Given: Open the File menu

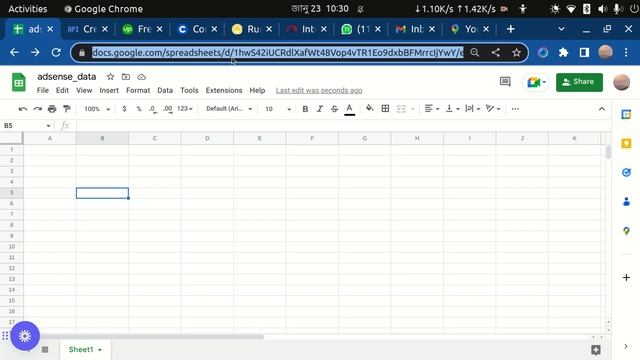Looking at the screenshot, I should click(x=42, y=90).
